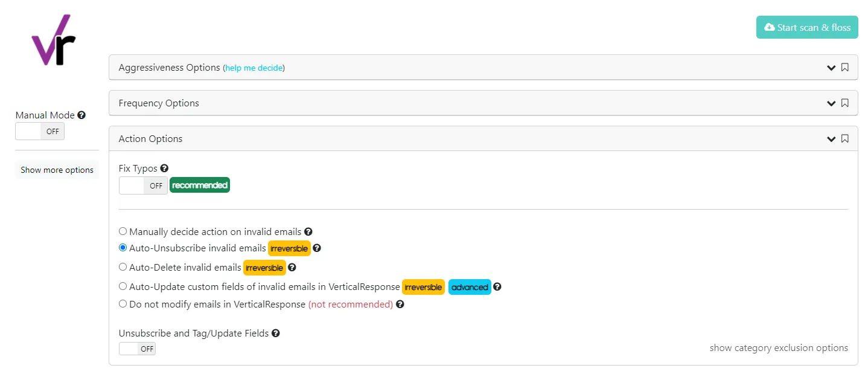Open help for Manually decide action option
Image resolution: width=868 pixels, height=377 pixels.
click(x=308, y=231)
